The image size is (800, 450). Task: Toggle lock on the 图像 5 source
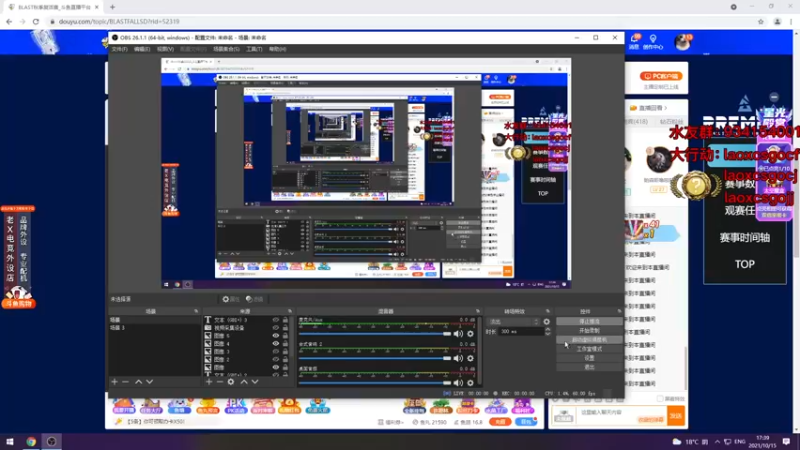click(x=285, y=336)
